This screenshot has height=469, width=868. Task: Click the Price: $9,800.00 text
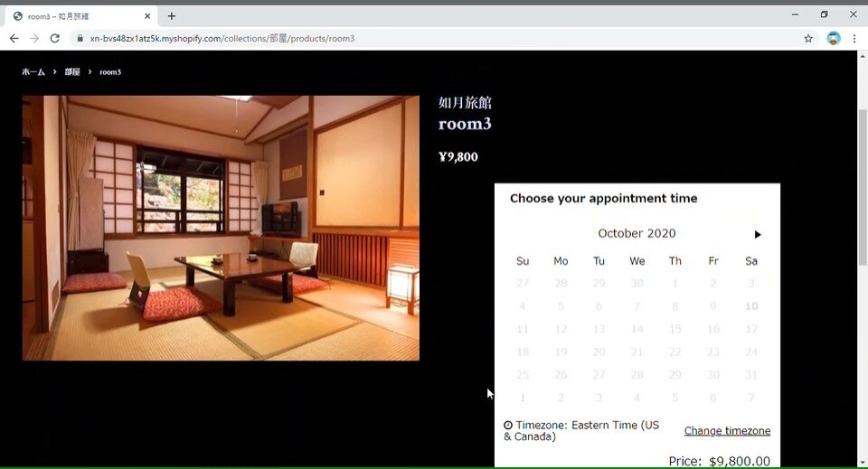719,461
